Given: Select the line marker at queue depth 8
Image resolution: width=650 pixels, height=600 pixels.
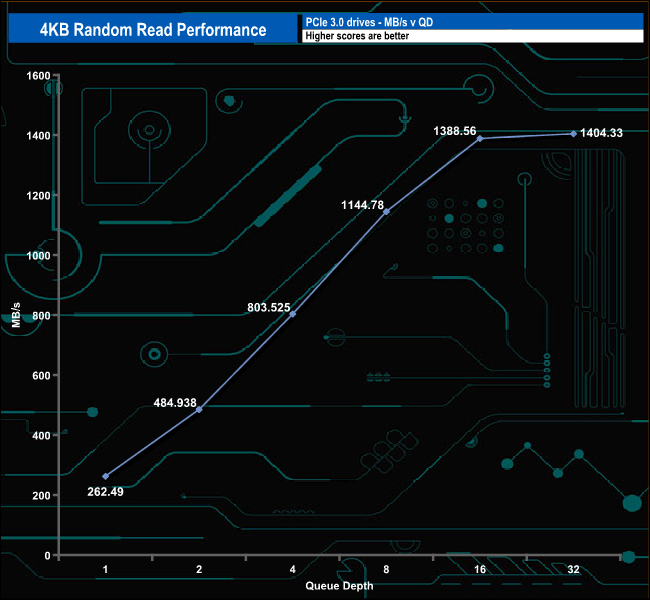Looking at the screenshot, I should pyautogui.click(x=386, y=211).
